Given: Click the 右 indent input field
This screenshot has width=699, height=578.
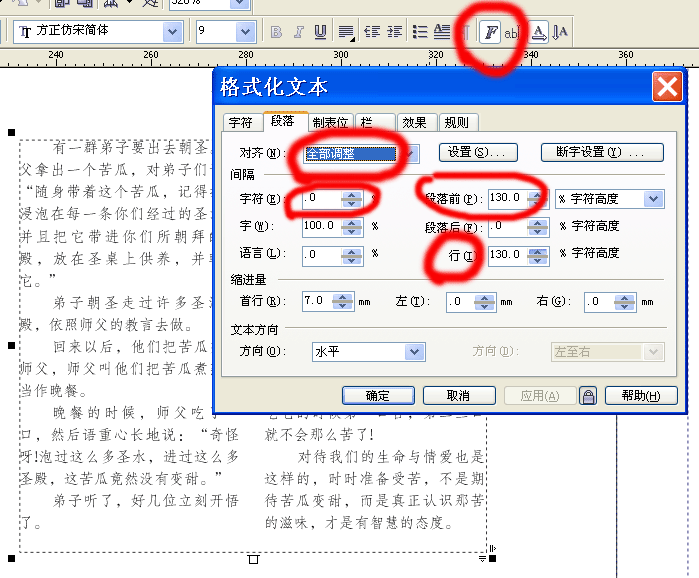Looking at the screenshot, I should [599, 302].
